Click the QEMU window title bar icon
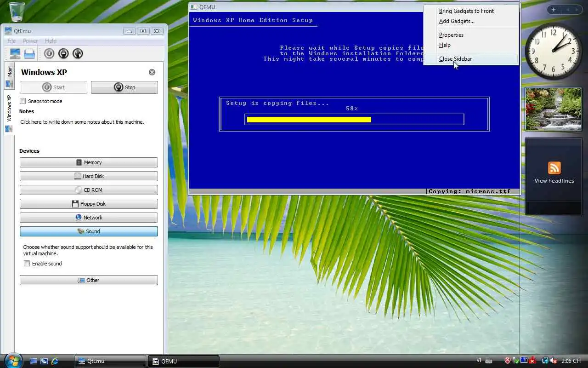 [194, 7]
